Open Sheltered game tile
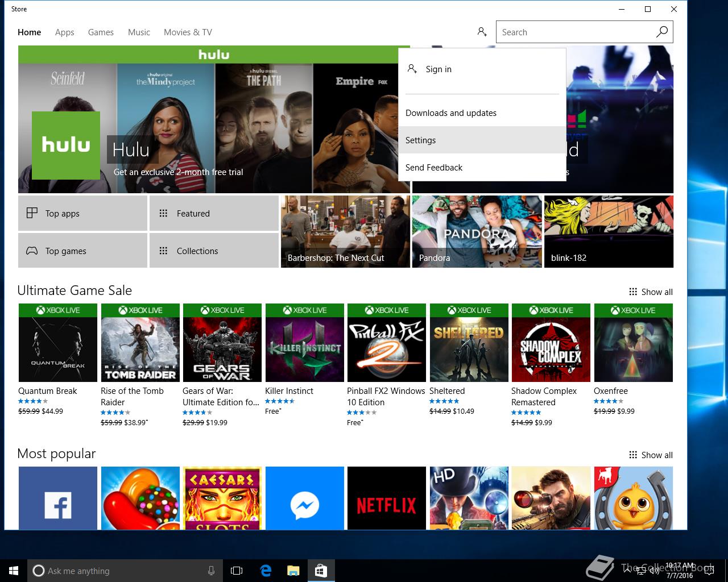728x582 pixels. (469, 343)
